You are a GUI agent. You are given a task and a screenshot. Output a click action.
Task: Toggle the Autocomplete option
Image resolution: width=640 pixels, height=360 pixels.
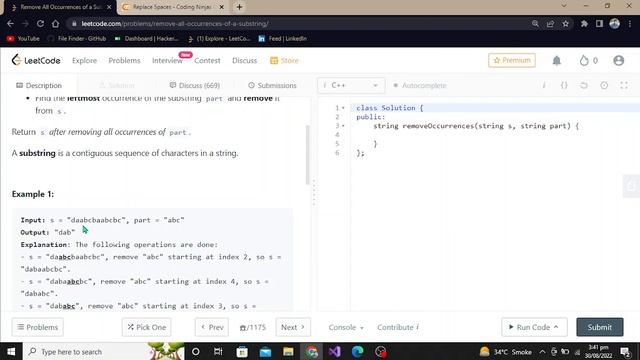pyautogui.click(x=420, y=85)
